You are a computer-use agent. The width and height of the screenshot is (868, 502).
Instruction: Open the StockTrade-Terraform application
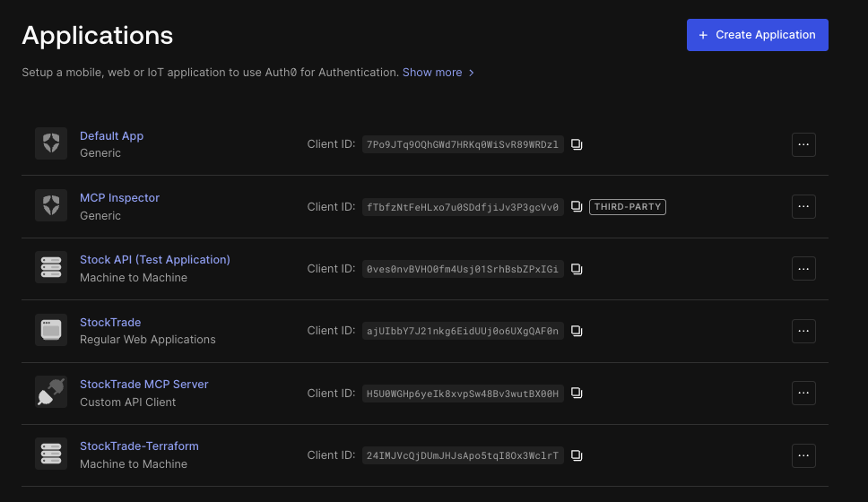click(x=139, y=446)
